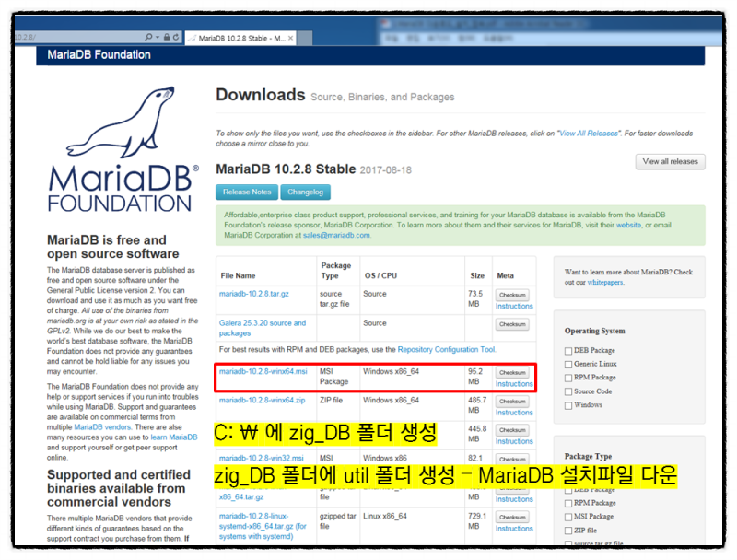
Task: Click the search magnifier icon in address bar
Action: point(148,37)
